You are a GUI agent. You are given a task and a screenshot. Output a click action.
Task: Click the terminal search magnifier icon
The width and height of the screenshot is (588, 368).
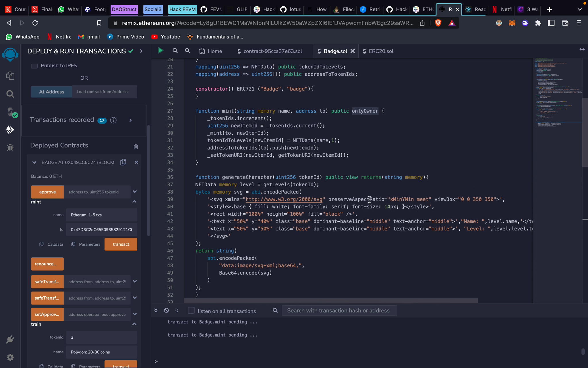[275, 310]
